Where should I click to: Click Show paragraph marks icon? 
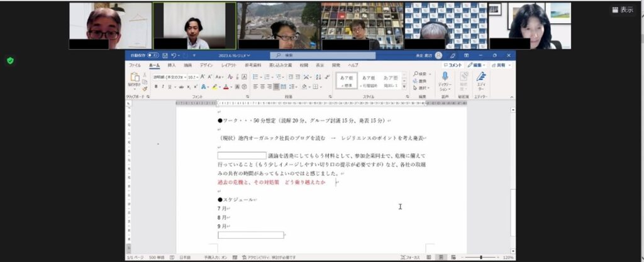(x=327, y=77)
